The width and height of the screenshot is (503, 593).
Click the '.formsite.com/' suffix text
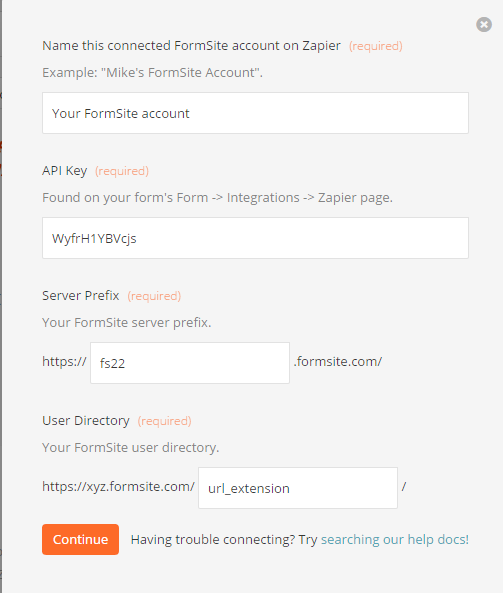(x=338, y=362)
